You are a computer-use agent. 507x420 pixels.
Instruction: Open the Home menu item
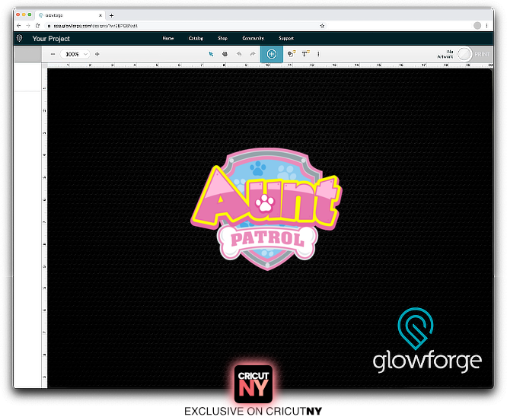point(168,38)
